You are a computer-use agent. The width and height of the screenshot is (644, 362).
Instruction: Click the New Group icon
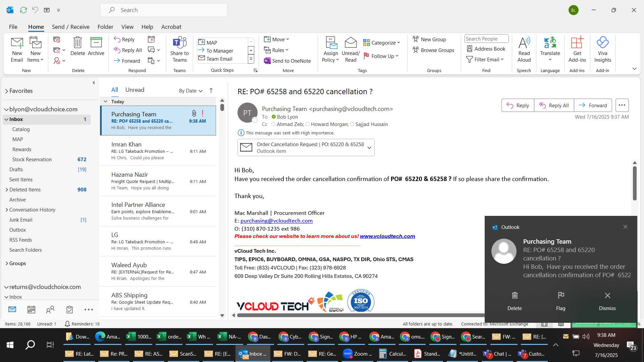click(429, 39)
